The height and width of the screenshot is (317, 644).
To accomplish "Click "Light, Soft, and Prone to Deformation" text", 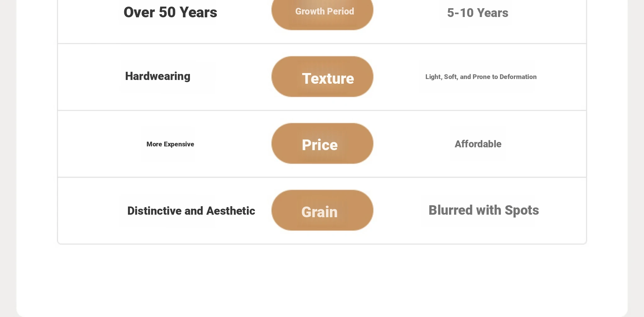I will click(481, 77).
